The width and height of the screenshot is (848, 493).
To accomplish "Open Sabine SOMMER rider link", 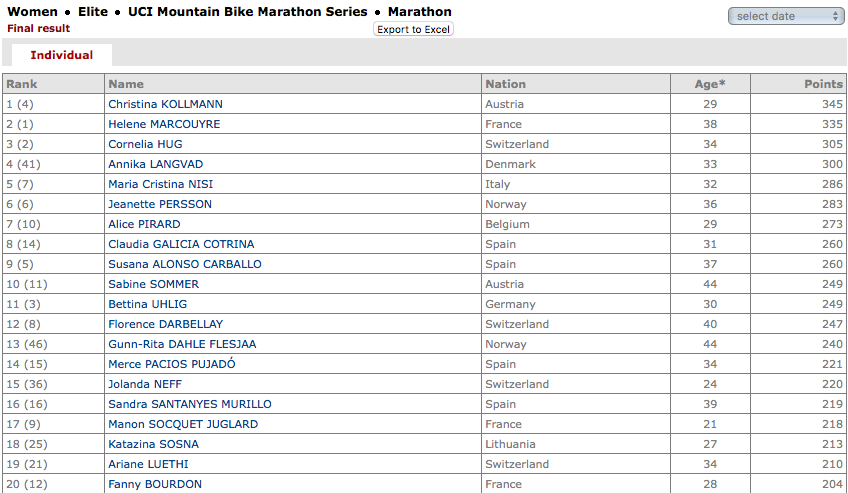I will point(153,284).
